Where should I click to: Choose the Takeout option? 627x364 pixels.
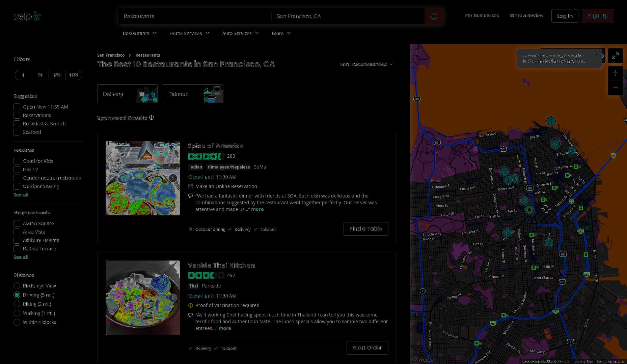pyautogui.click(x=193, y=94)
